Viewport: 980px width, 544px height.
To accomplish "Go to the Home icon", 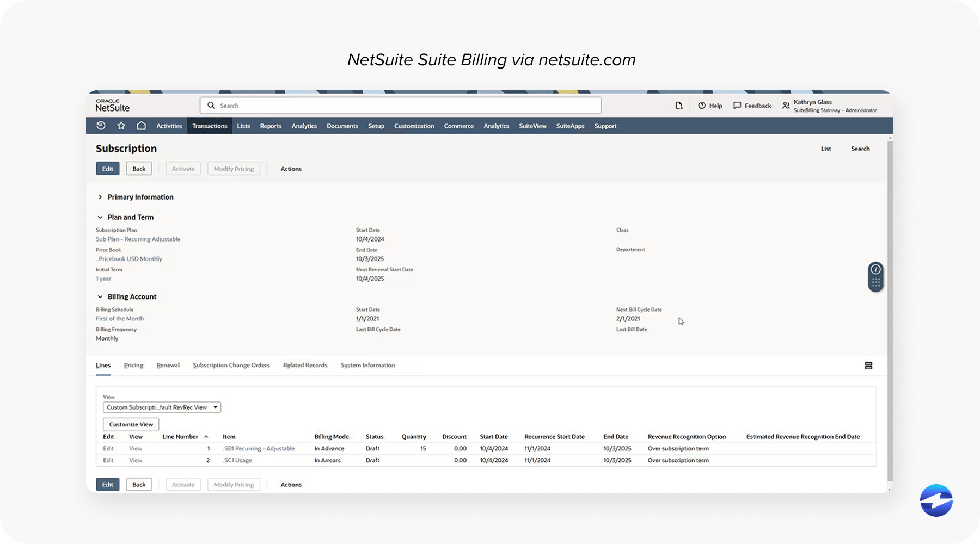I will tap(141, 126).
